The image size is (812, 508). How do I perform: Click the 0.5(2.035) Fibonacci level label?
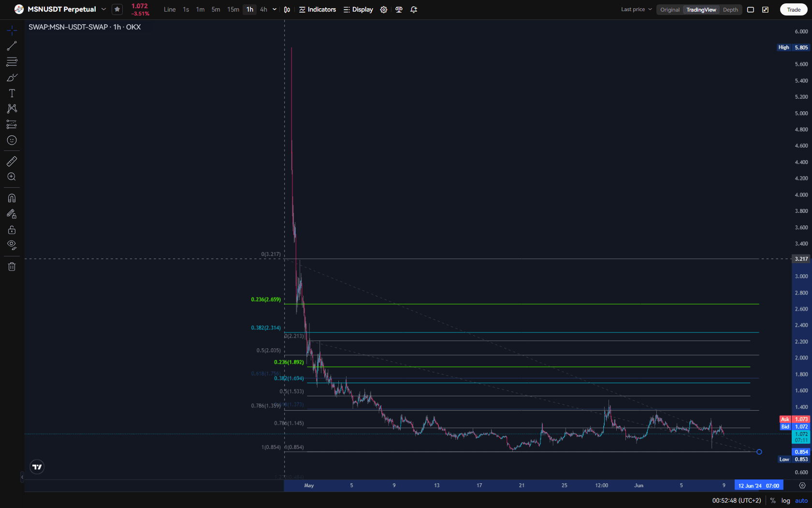pyautogui.click(x=268, y=350)
